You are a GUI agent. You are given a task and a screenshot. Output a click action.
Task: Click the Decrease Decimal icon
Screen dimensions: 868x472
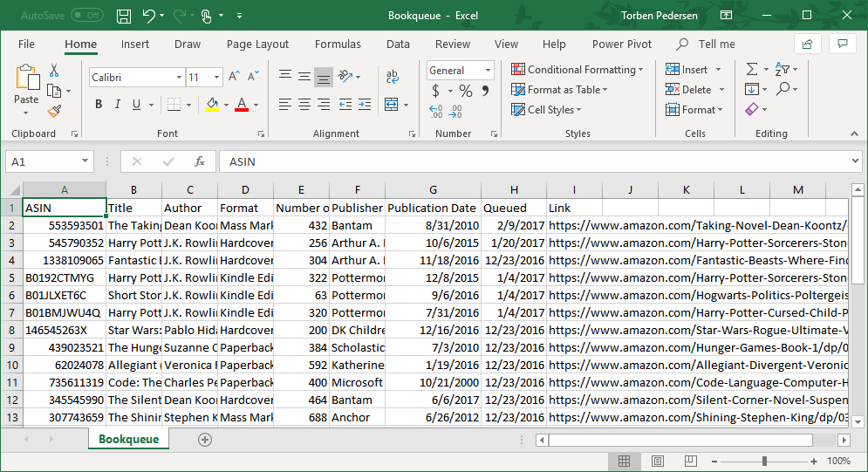(x=455, y=111)
